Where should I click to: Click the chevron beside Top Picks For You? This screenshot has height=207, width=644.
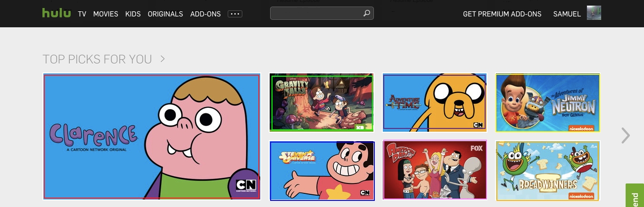click(162, 59)
